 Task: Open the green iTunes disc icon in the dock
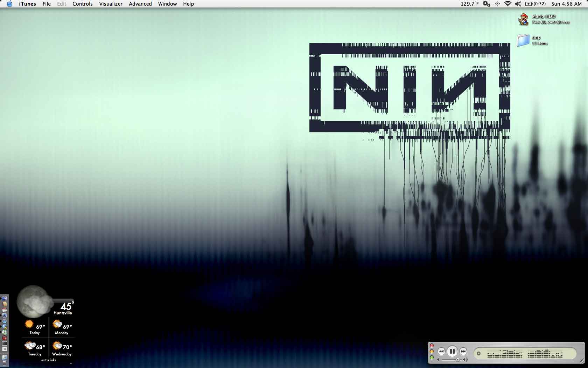coord(5,332)
